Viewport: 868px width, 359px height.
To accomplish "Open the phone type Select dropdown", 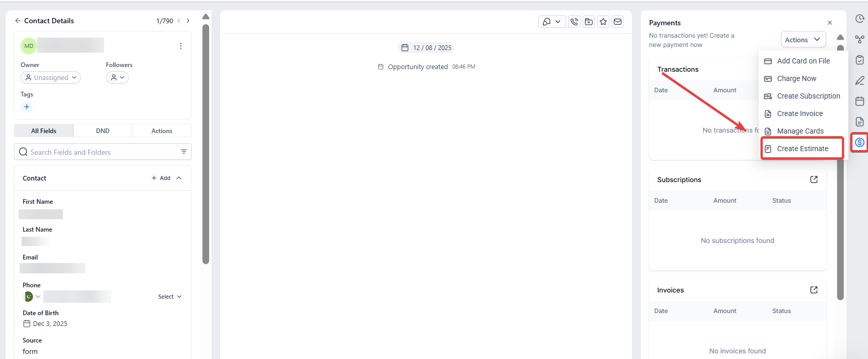I will click(x=170, y=297).
